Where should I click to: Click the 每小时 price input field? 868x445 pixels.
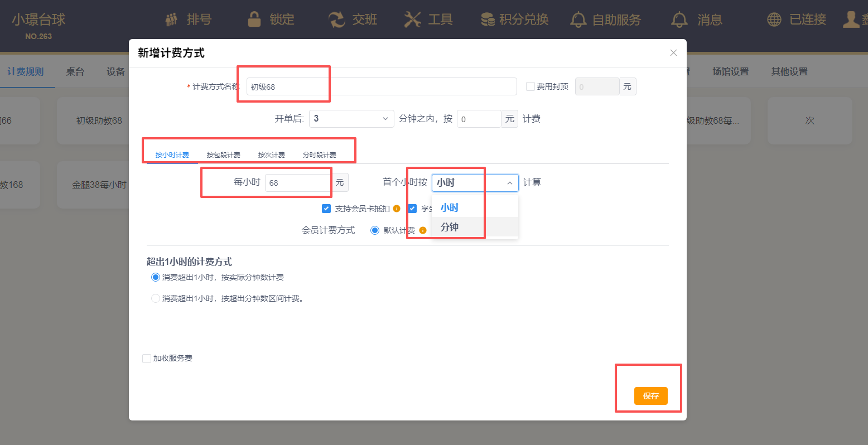[298, 183]
